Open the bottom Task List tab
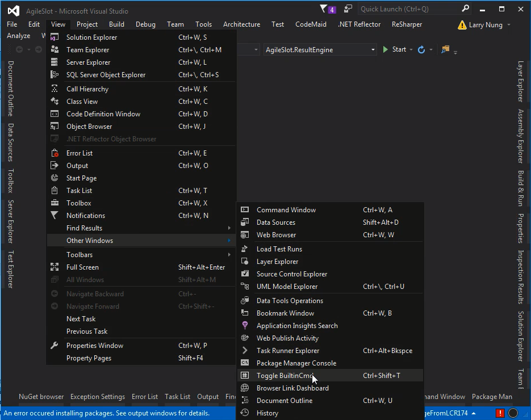Screen dimensions: 531x420 point(177,397)
